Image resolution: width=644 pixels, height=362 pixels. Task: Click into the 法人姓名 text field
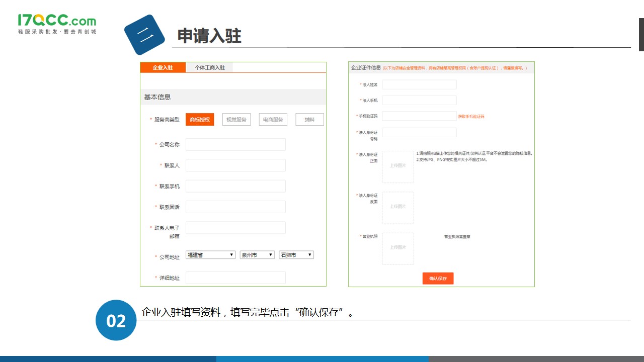coord(419,84)
